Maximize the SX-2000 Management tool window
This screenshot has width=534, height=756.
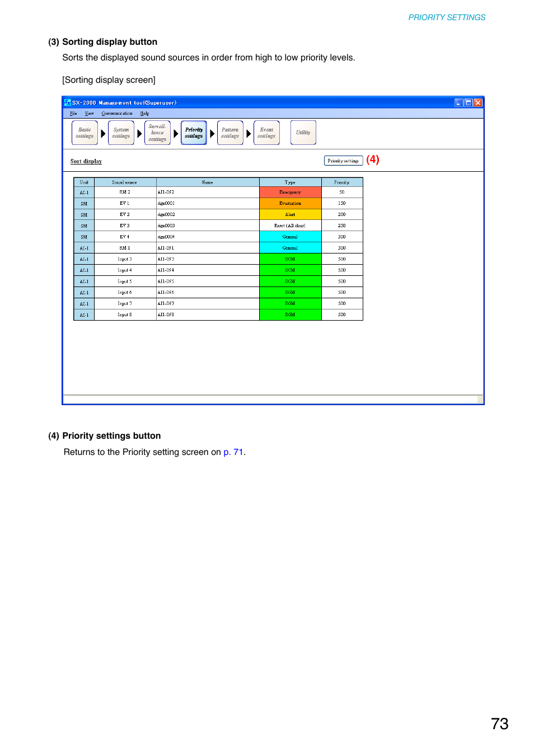click(x=469, y=102)
